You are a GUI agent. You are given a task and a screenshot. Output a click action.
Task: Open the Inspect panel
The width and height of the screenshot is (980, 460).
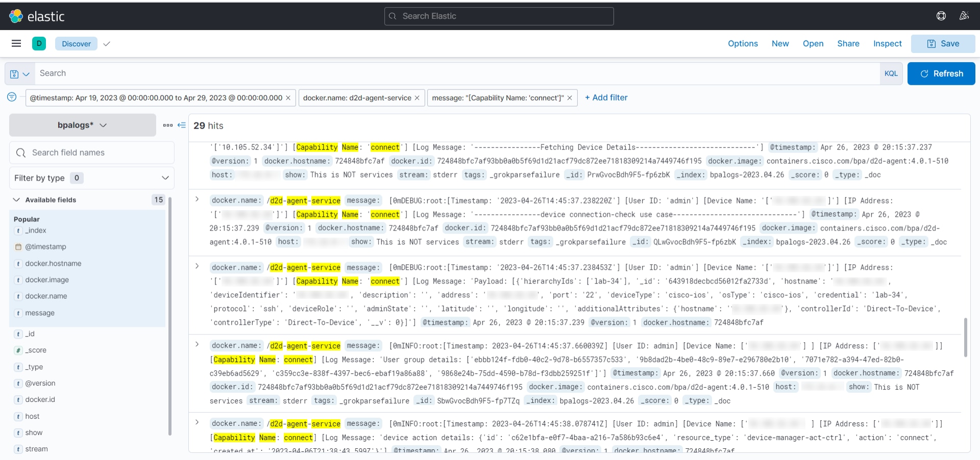(x=888, y=44)
